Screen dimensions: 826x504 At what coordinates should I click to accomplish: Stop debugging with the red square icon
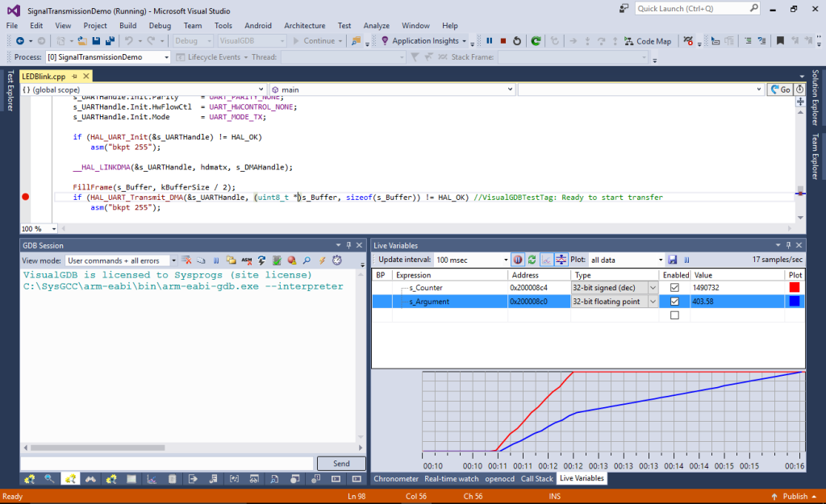503,40
